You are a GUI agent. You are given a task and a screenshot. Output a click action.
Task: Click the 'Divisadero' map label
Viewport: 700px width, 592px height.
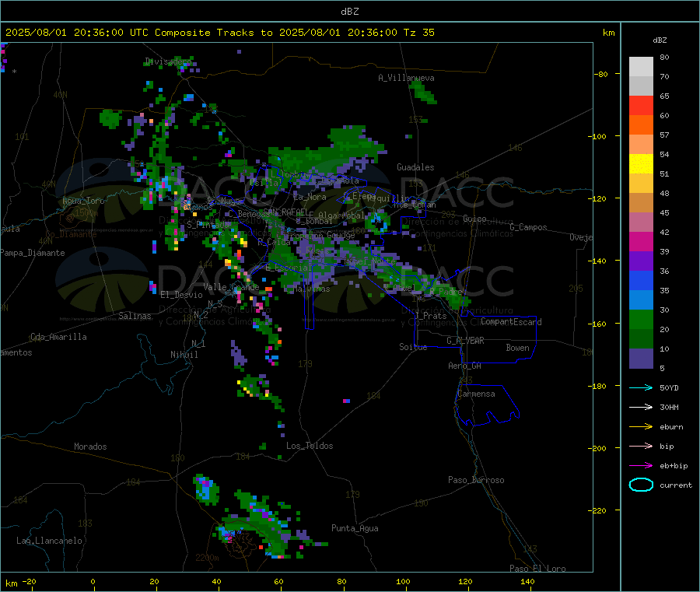coord(168,61)
